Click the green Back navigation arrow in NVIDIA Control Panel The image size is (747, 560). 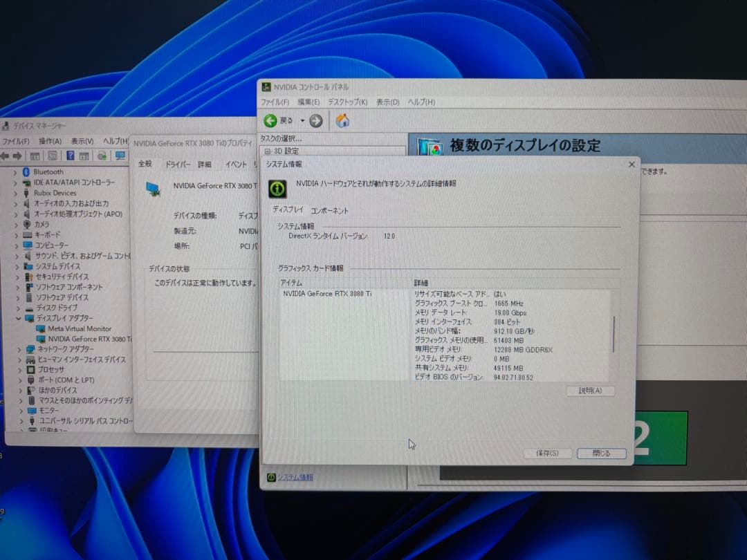[x=271, y=120]
